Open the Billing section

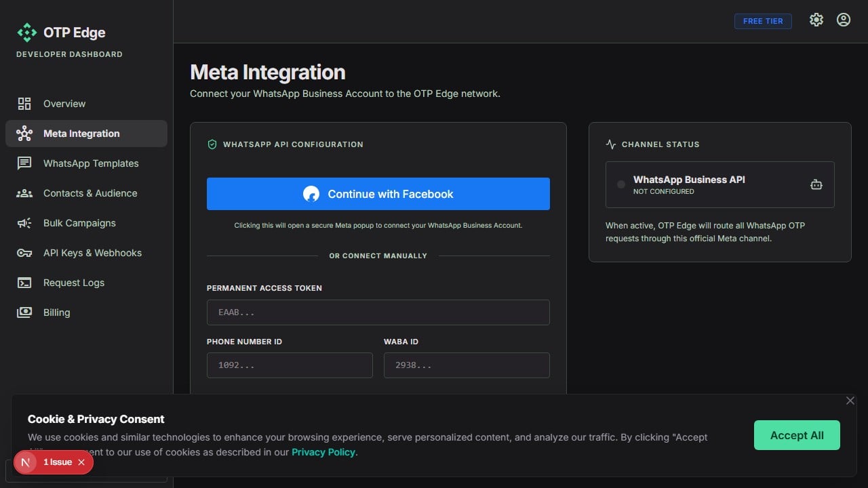pyautogui.click(x=86, y=312)
